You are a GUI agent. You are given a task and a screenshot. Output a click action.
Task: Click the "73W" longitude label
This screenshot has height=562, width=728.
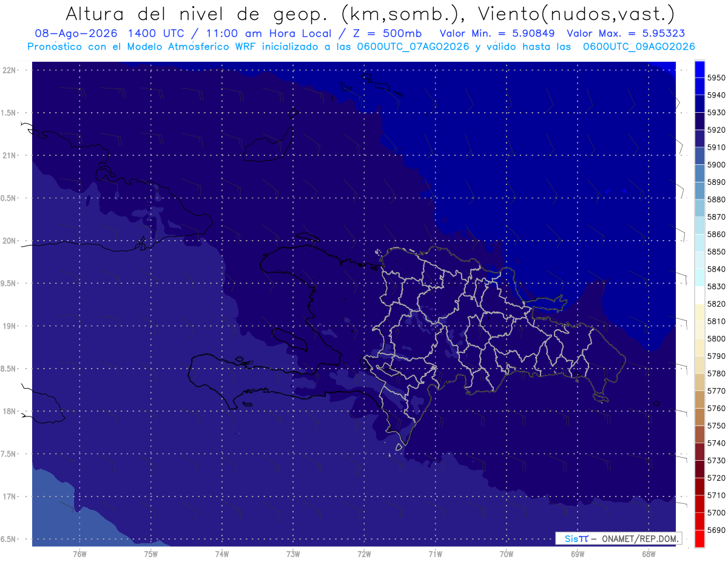tap(293, 554)
